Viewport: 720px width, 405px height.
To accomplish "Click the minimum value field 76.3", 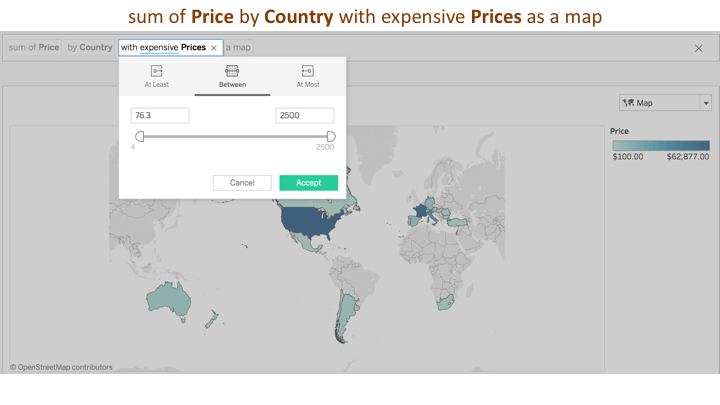I will click(x=160, y=116).
